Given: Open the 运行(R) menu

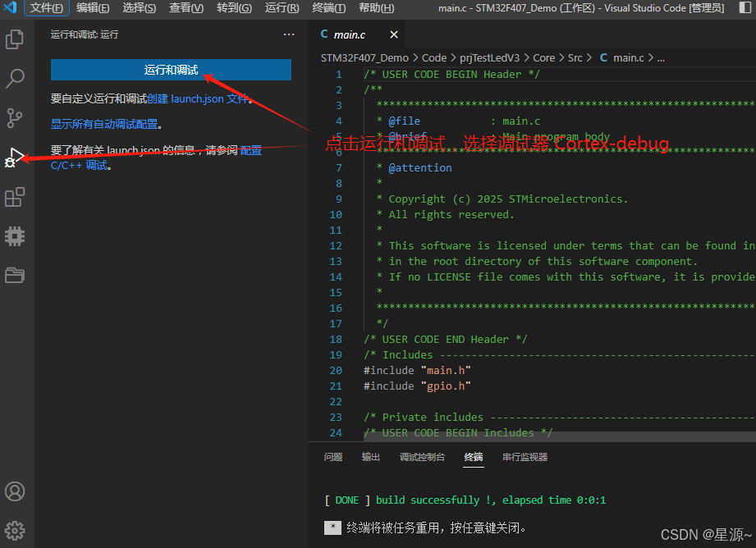Looking at the screenshot, I should (282, 7).
